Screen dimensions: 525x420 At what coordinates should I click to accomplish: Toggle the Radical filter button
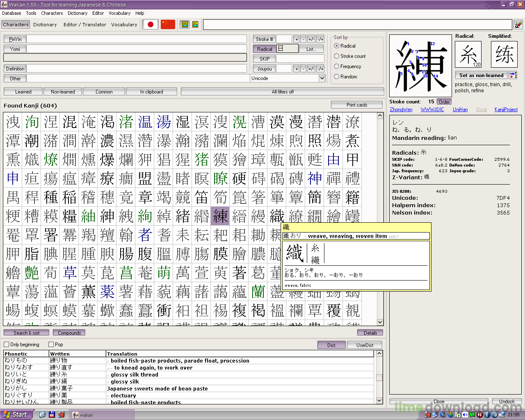(x=264, y=49)
